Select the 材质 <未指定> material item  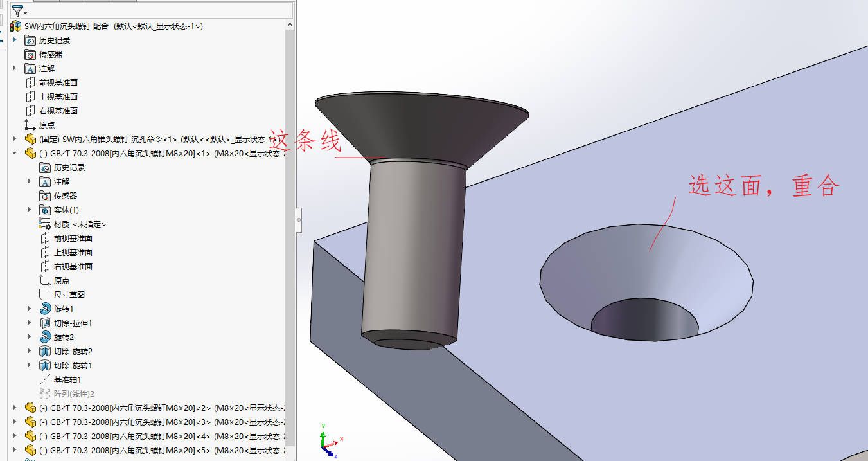[x=79, y=224]
